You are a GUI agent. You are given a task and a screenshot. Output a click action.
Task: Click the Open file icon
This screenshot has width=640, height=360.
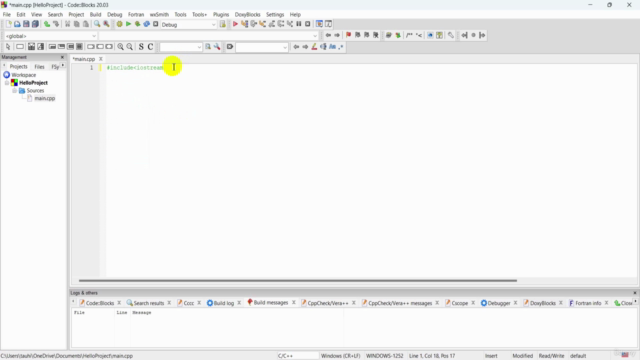click(x=17, y=24)
